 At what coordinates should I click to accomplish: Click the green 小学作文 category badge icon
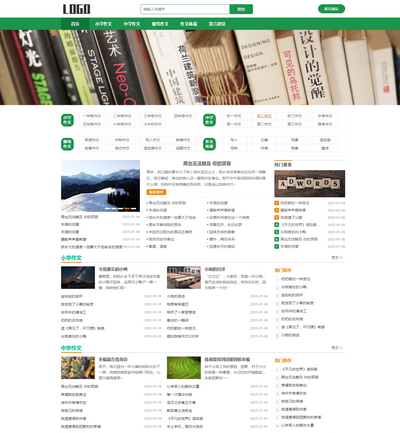(67, 120)
